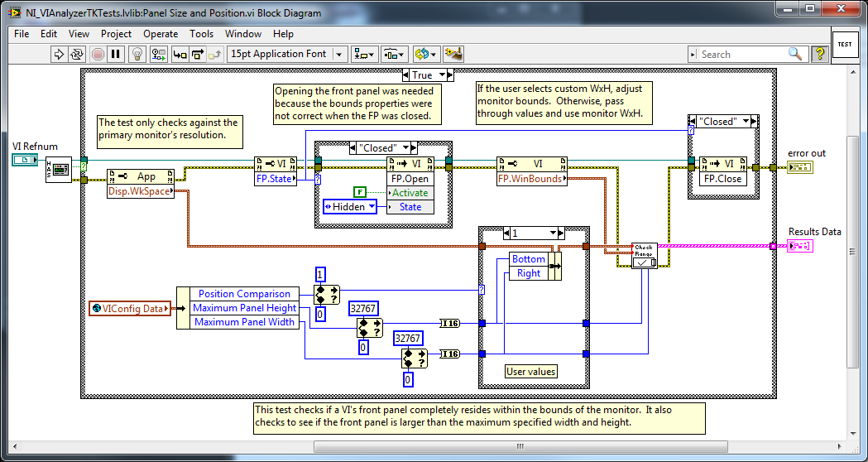Open the Reorder menu
The height and width of the screenshot is (462, 868).
point(426,55)
